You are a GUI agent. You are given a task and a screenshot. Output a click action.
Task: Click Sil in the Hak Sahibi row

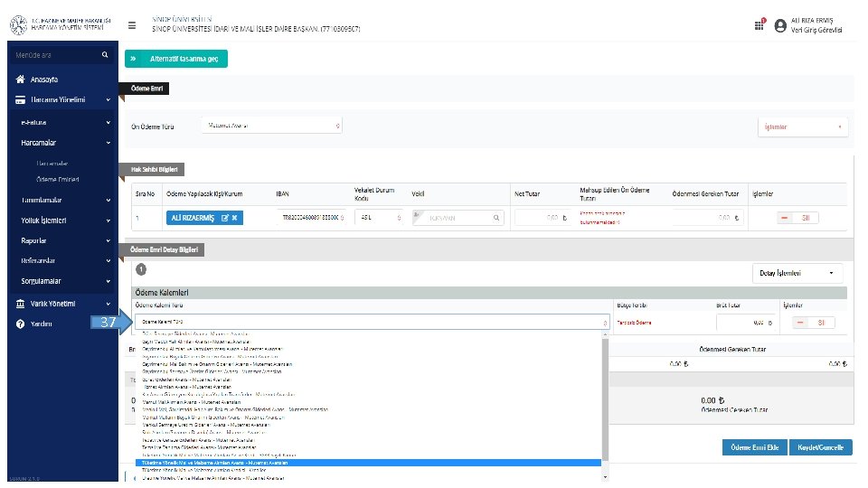pyautogui.click(x=797, y=218)
